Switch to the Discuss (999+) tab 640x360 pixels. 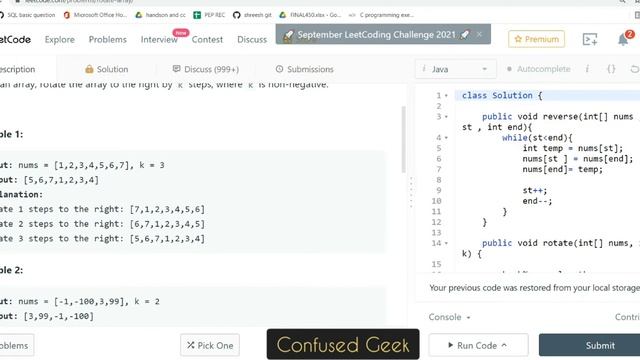click(x=206, y=69)
